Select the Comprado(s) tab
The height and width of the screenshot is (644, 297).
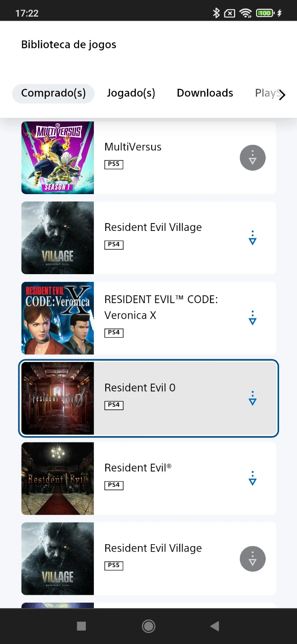(53, 93)
